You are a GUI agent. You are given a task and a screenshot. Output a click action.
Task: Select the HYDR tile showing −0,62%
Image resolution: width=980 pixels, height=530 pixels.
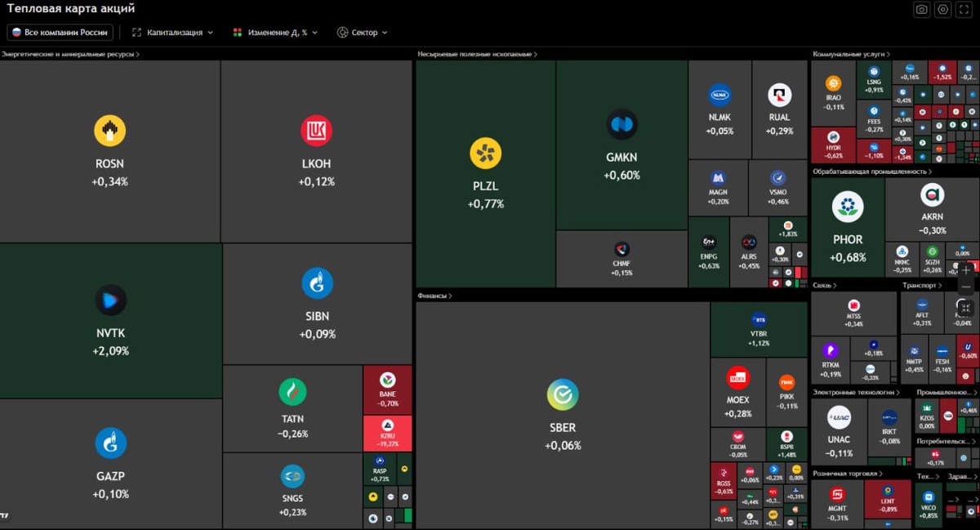[833, 145]
